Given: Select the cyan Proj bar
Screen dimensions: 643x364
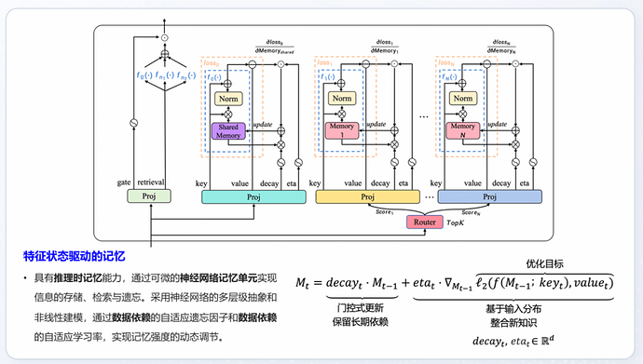Looking at the screenshot, I should pos(253,197).
